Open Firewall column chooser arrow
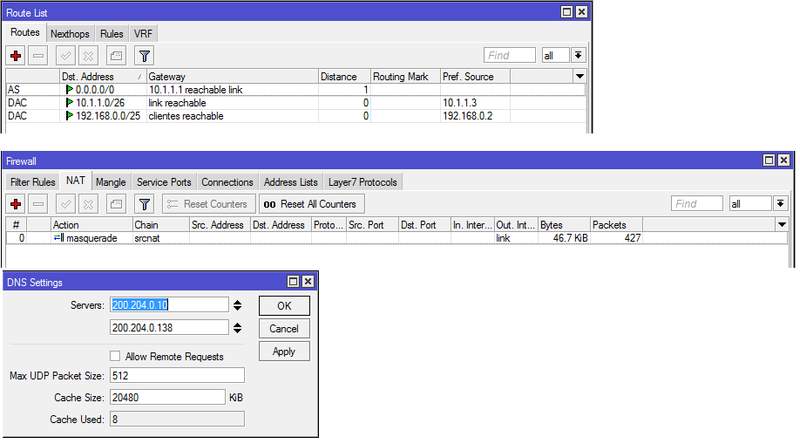The height and width of the screenshot is (444, 800). 782,225
